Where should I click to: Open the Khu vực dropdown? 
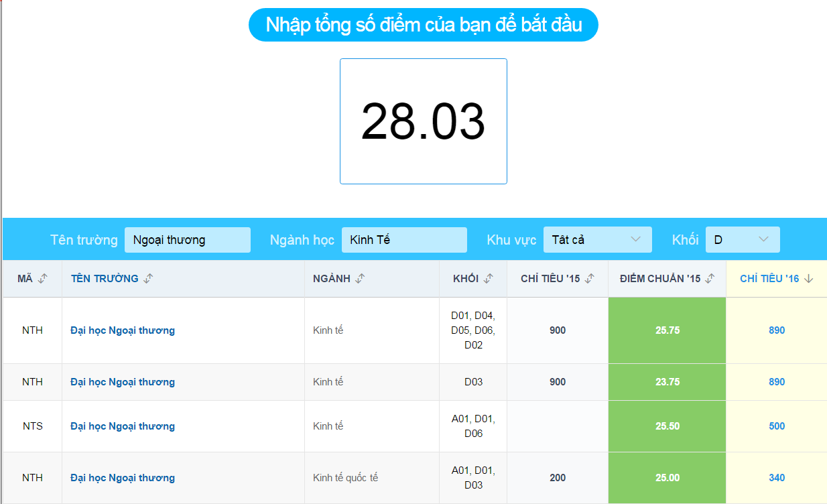597,240
